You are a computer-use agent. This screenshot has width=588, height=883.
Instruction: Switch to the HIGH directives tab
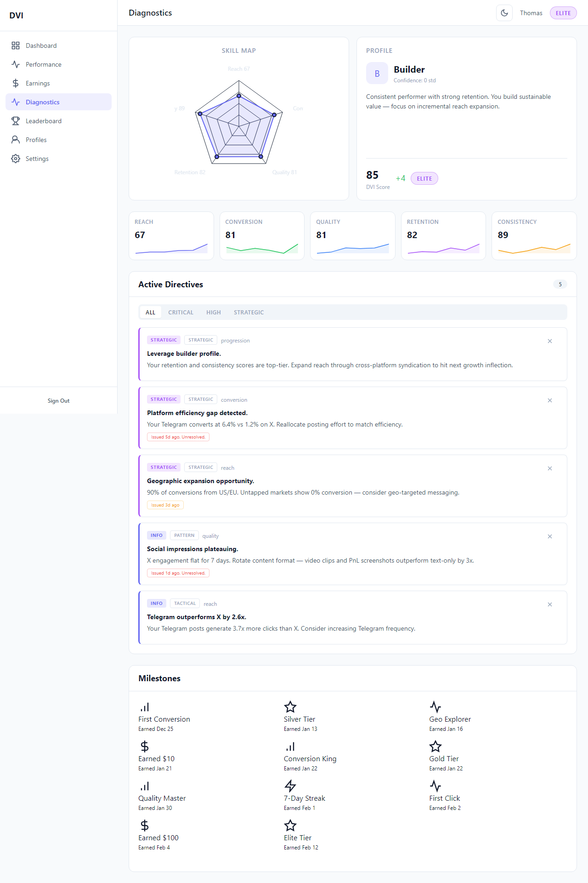[x=214, y=313]
